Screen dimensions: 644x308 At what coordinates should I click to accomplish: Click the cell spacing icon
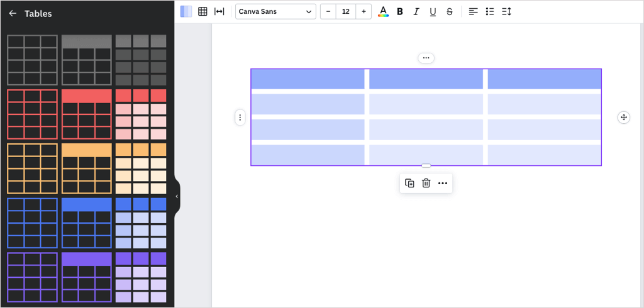(219, 11)
